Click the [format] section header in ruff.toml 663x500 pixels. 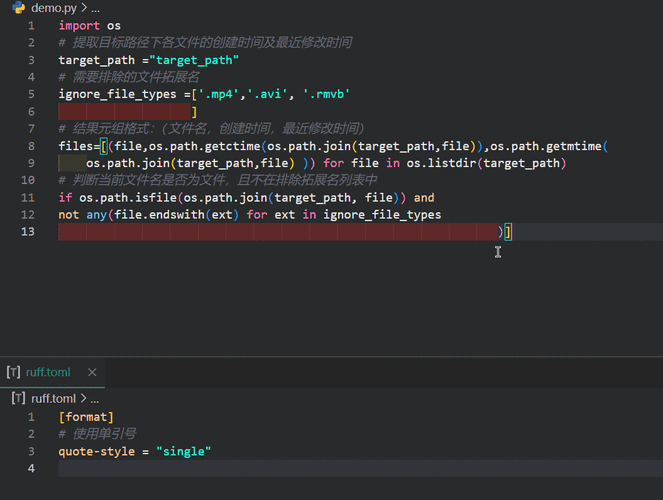(x=86, y=417)
